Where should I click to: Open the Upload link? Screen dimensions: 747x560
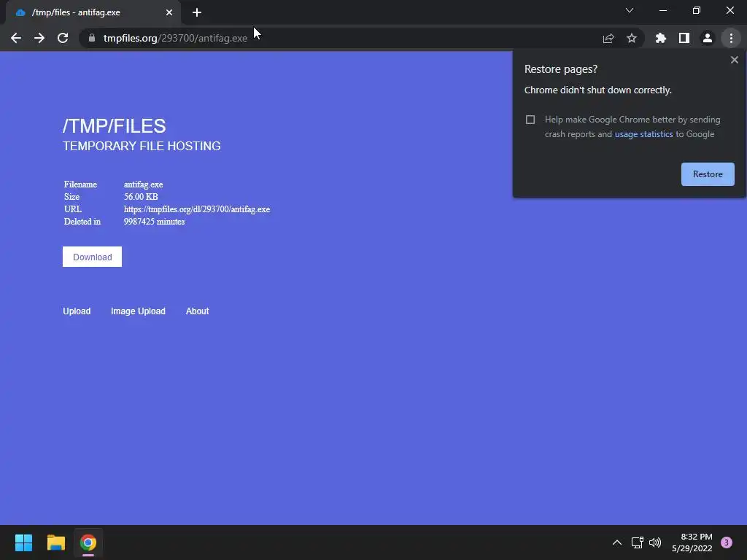(x=77, y=311)
